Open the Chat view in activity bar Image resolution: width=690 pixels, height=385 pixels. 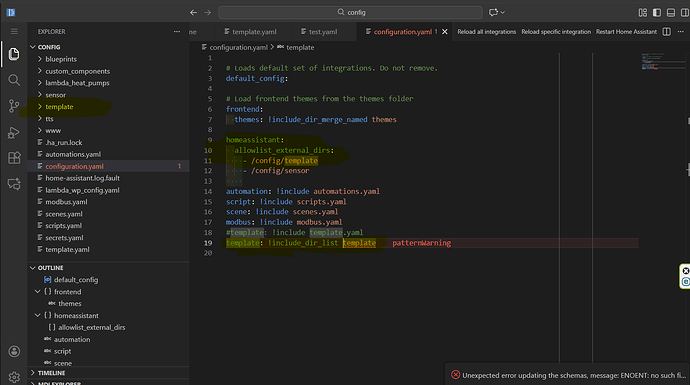[14, 184]
